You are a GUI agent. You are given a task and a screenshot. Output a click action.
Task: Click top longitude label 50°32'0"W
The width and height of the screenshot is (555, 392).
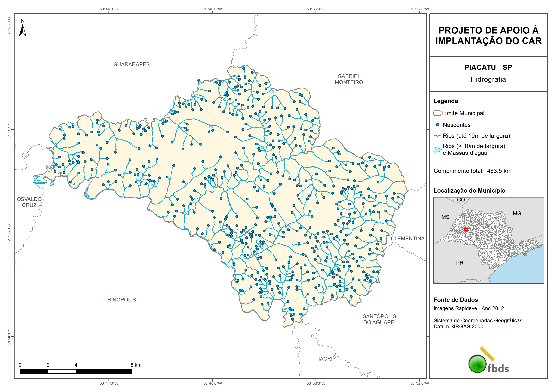419,9
